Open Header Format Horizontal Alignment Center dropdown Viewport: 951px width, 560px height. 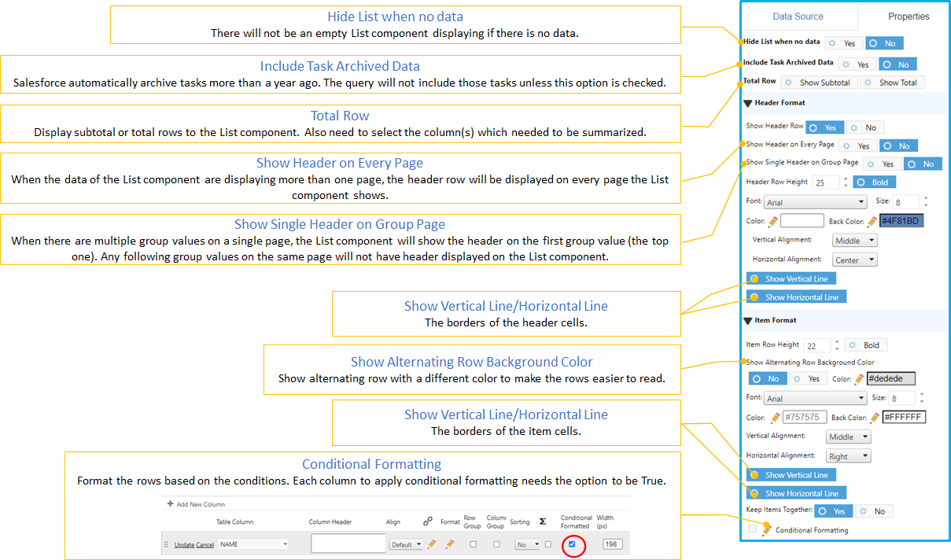(854, 260)
